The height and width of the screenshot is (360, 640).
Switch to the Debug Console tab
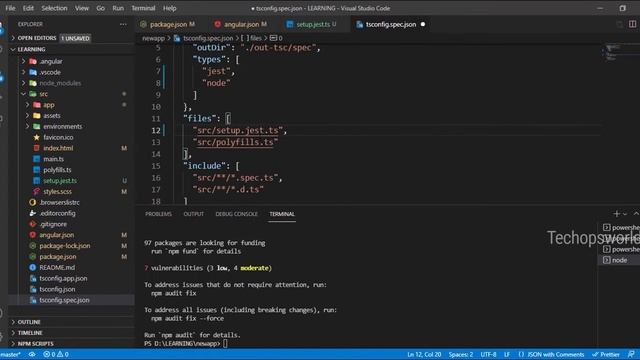tap(236, 214)
